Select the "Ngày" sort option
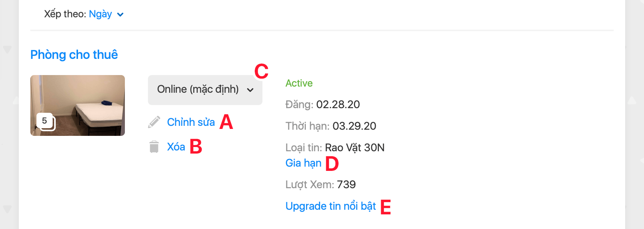Image resolution: width=644 pixels, height=229 pixels. pyautogui.click(x=100, y=14)
